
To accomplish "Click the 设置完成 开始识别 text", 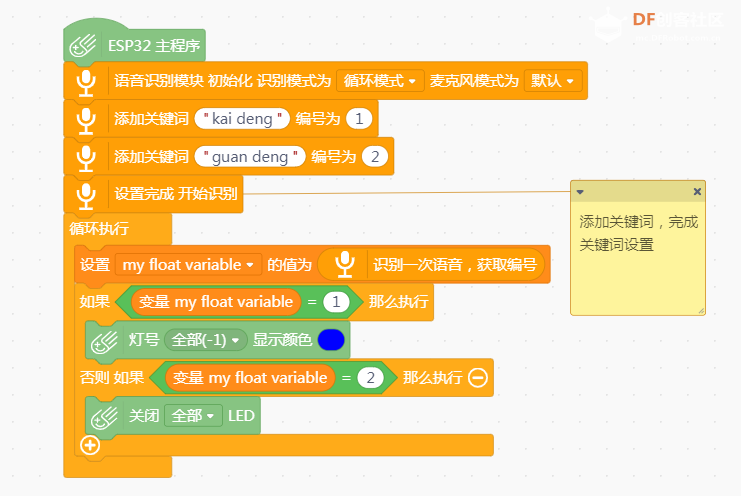I will tap(175, 194).
